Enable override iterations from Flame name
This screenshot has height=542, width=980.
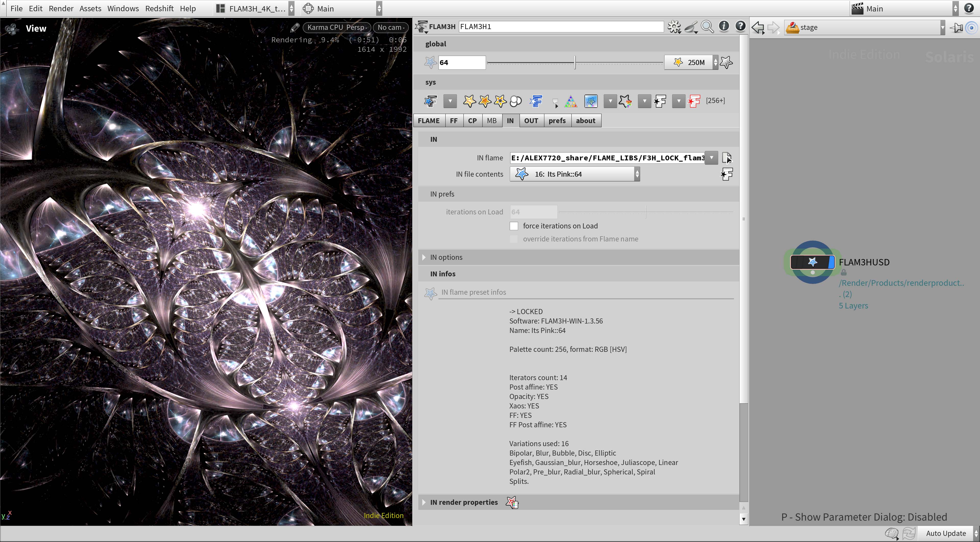(514, 239)
